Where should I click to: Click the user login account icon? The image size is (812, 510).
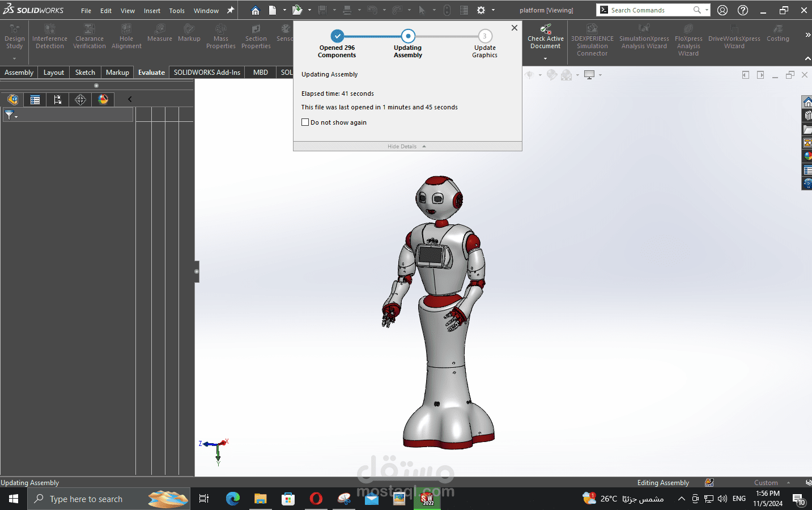pyautogui.click(x=722, y=10)
